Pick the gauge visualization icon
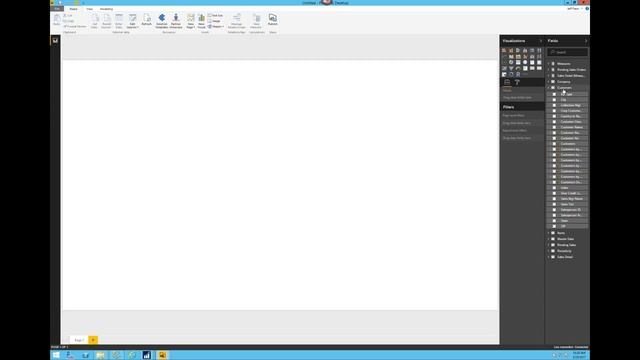This screenshot has height=360, width=640. (518, 68)
